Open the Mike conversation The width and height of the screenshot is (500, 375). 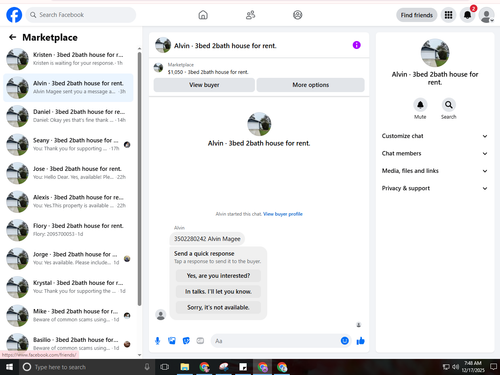[68, 316]
